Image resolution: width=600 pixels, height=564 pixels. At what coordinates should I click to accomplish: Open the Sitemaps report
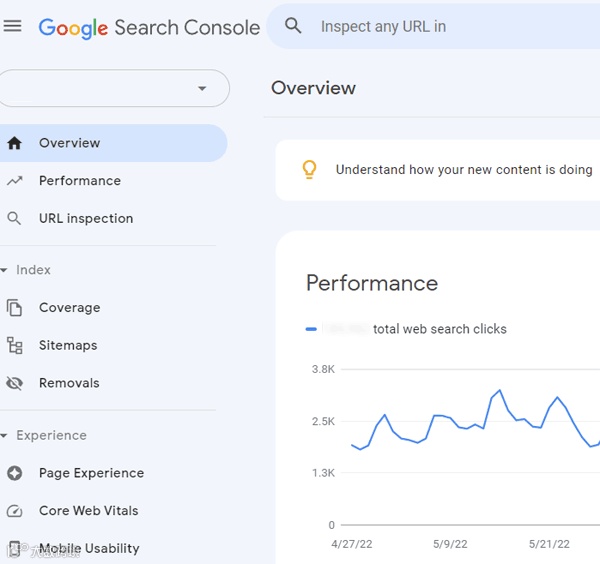tap(68, 346)
